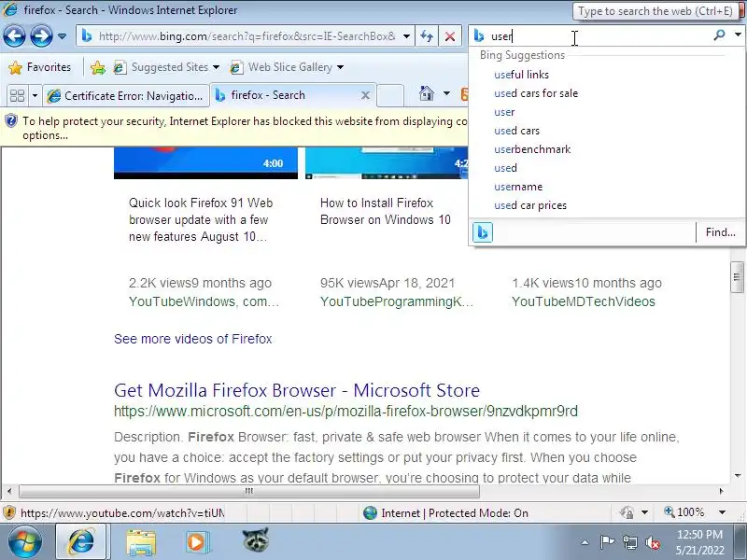Click the raccoon app taskbar icon
747x560 pixels.
[256, 541]
